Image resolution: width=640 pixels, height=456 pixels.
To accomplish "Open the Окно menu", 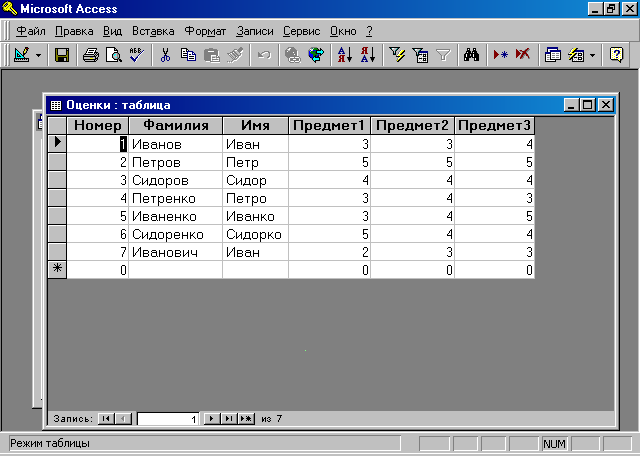I will (343, 31).
